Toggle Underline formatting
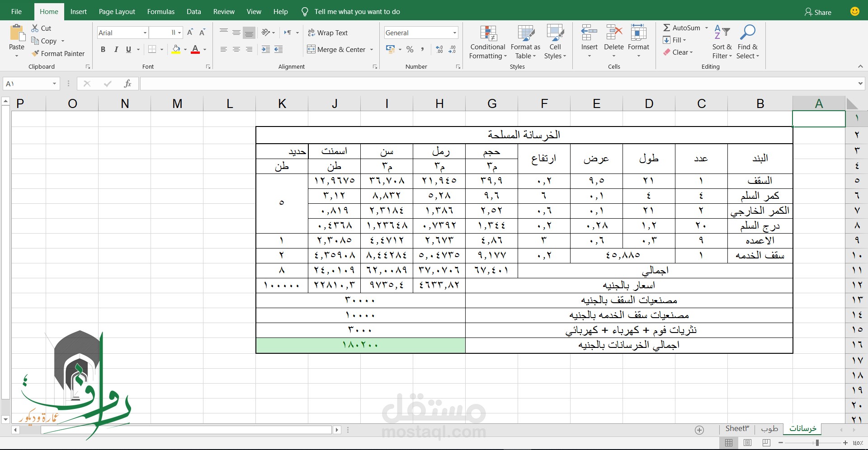 tap(128, 49)
